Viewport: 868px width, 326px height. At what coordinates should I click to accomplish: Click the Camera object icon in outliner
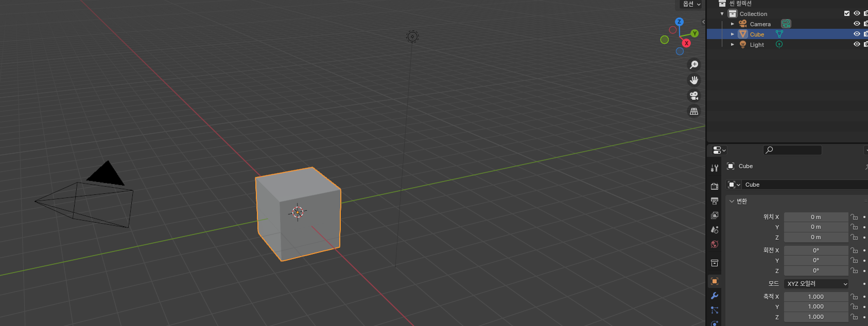click(743, 24)
